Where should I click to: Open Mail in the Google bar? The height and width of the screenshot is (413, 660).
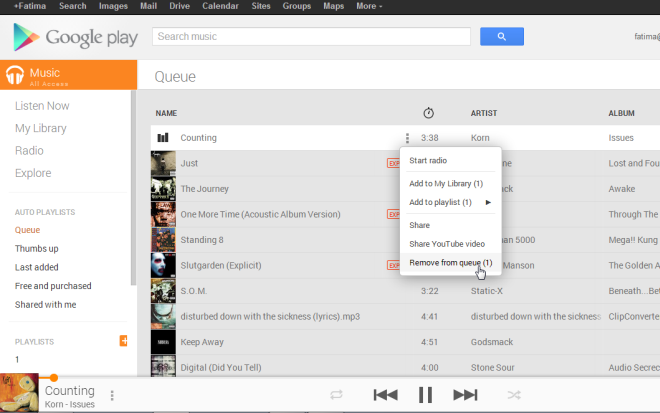[x=148, y=6]
